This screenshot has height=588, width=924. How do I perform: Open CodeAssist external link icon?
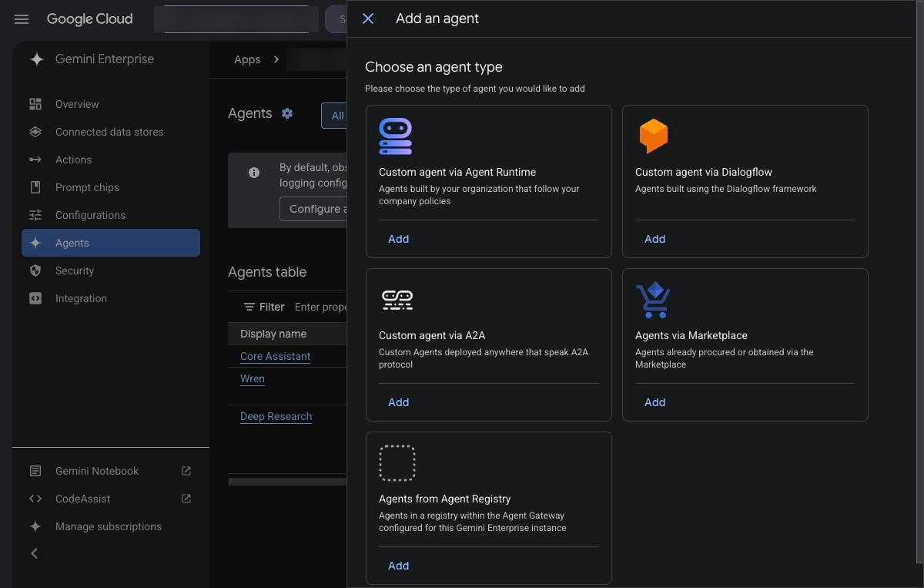[186, 499]
